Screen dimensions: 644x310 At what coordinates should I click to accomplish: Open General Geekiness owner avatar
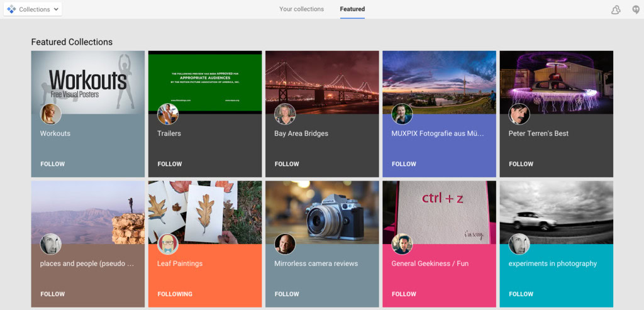[402, 244]
